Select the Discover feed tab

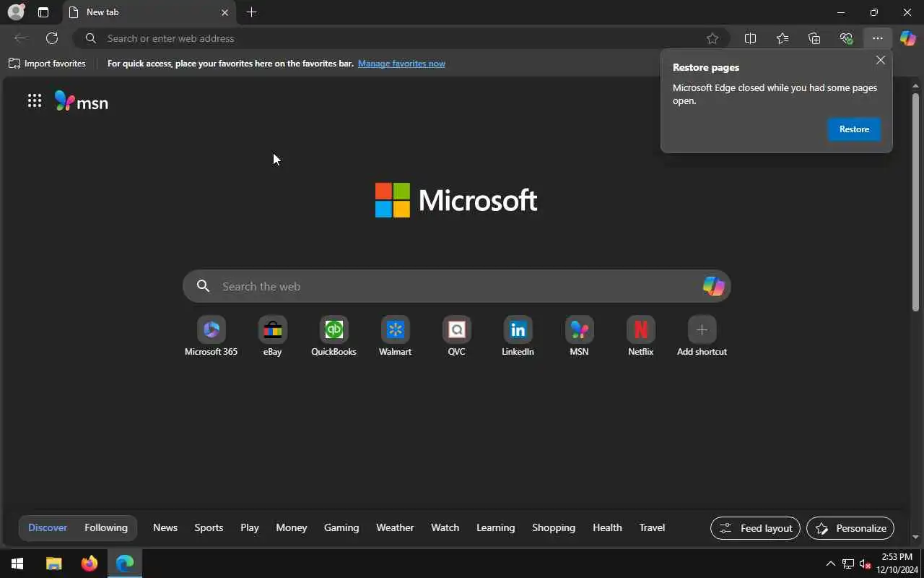point(48,527)
